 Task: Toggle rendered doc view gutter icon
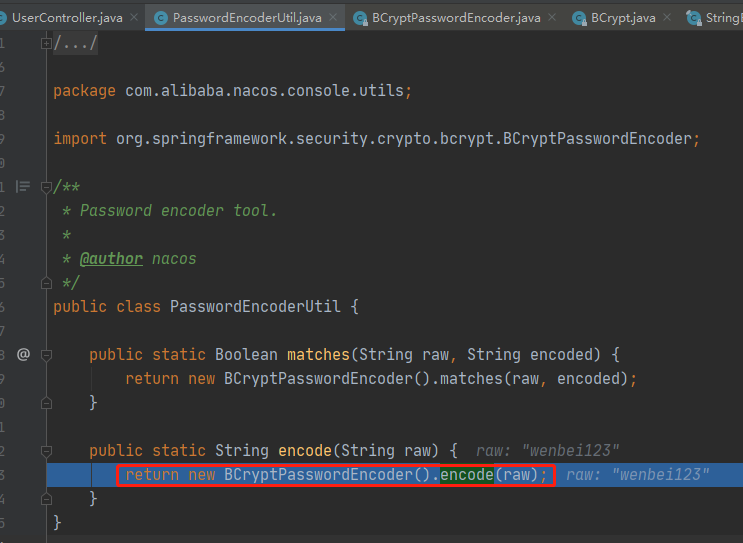(22, 187)
